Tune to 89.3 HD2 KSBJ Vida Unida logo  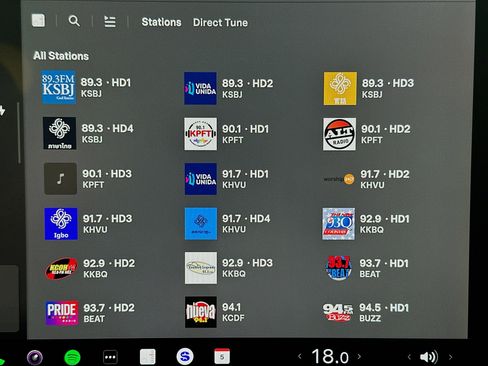[x=200, y=88]
